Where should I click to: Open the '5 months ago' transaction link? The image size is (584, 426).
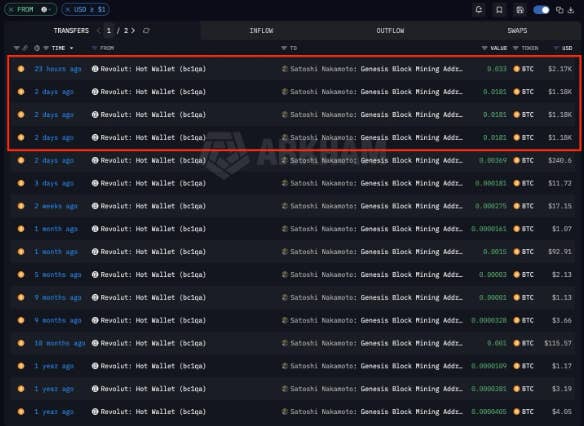pos(58,275)
